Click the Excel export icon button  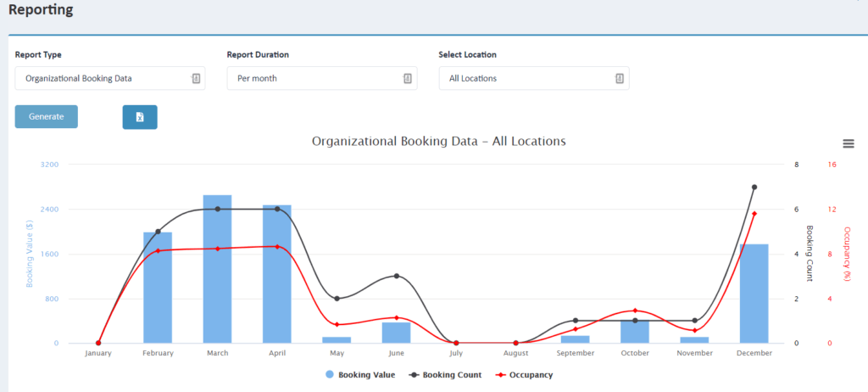point(140,117)
